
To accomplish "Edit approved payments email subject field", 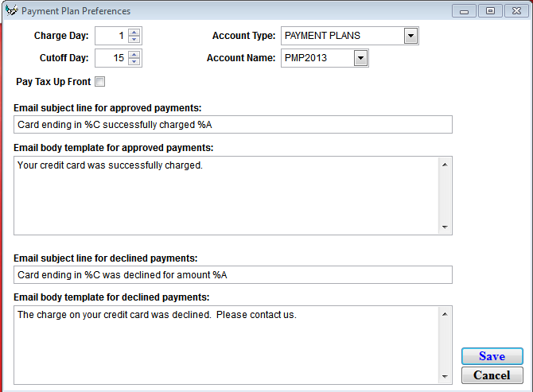I will tap(233, 125).
